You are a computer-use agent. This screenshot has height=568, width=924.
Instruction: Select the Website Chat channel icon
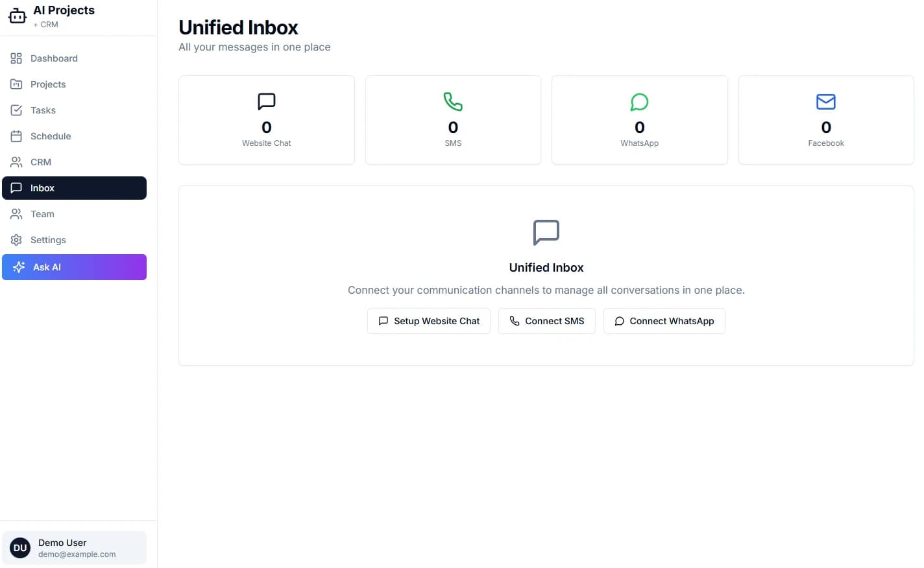tap(266, 101)
